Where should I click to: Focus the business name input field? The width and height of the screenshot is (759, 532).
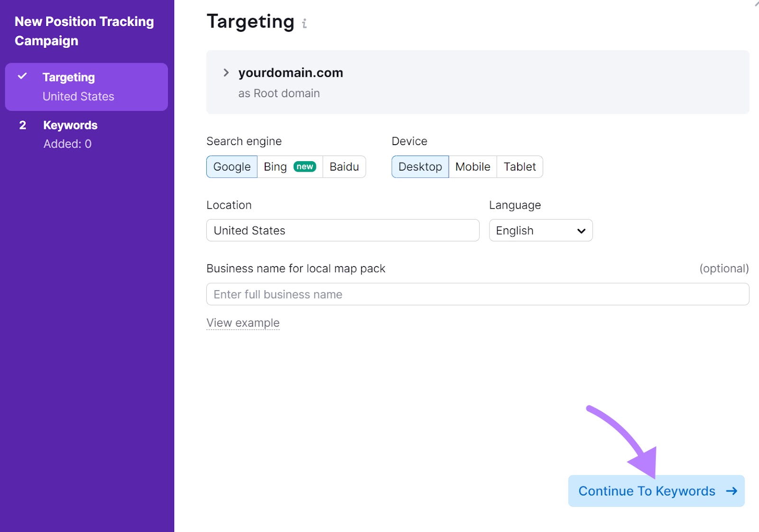click(x=477, y=294)
